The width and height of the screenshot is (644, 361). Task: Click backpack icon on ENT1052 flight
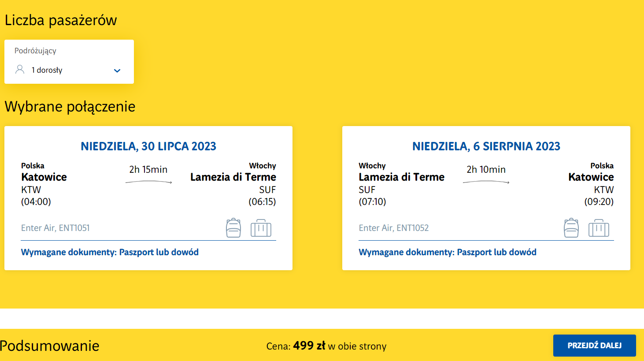pos(571,228)
